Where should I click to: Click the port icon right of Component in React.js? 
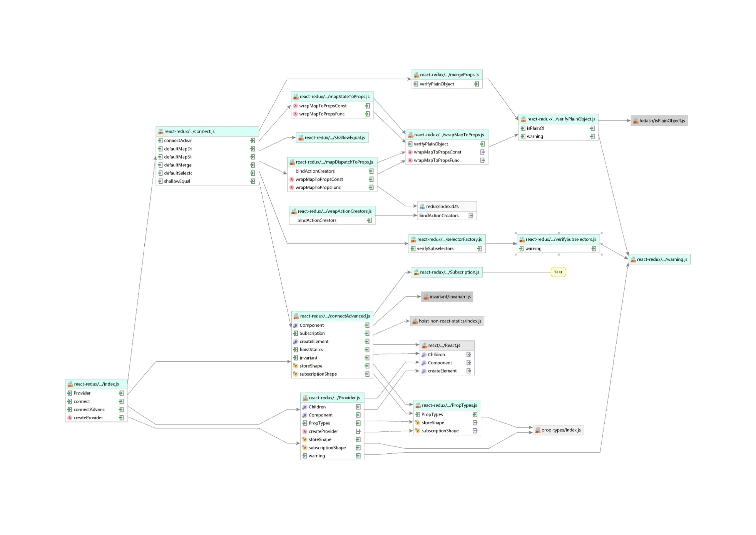pos(469,363)
